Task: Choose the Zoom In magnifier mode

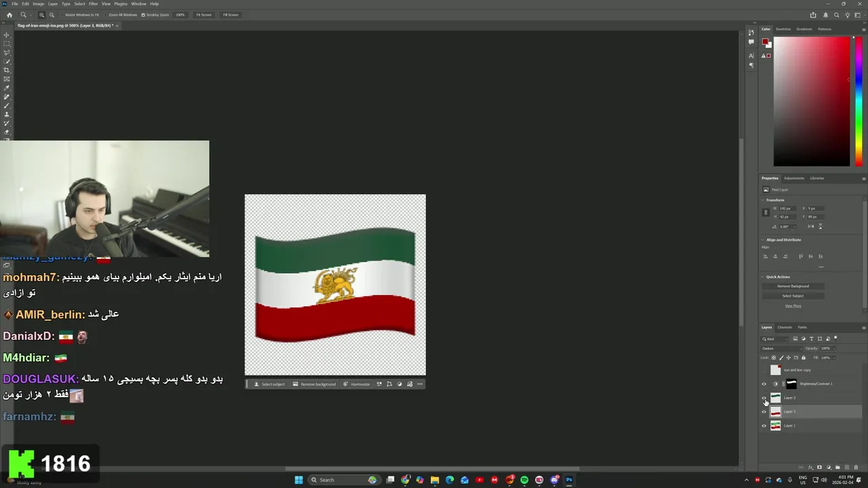Action: (x=41, y=15)
